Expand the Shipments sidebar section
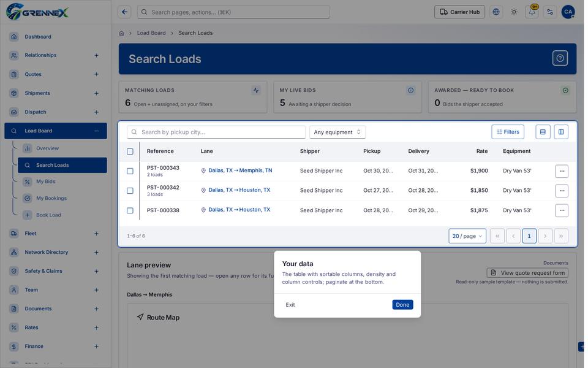This screenshot has width=588, height=368. pyautogui.click(x=96, y=93)
